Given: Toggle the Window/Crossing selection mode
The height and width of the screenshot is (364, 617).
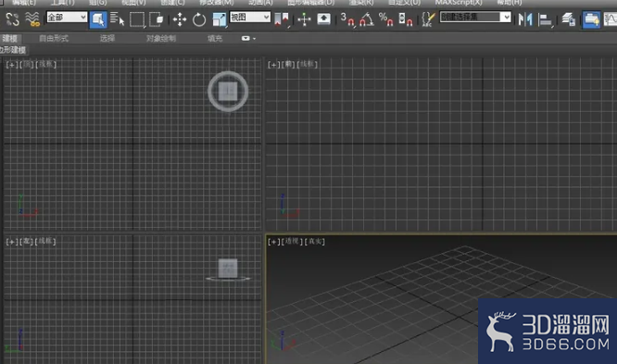Looking at the screenshot, I should tap(157, 19).
